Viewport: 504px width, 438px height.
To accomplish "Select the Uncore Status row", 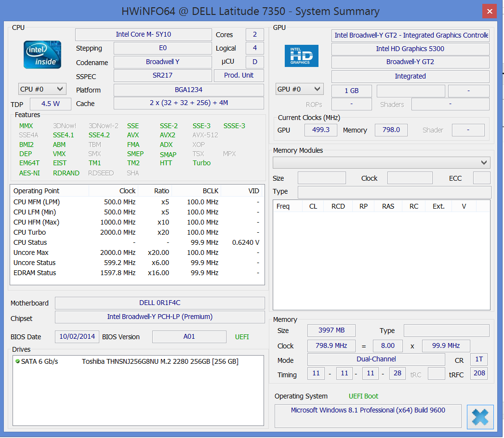I will coord(137,263).
